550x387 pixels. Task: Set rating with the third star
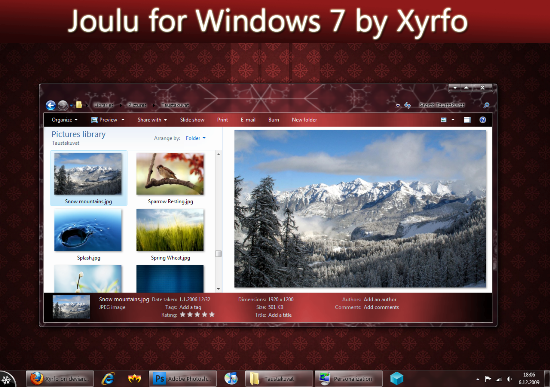(197, 315)
